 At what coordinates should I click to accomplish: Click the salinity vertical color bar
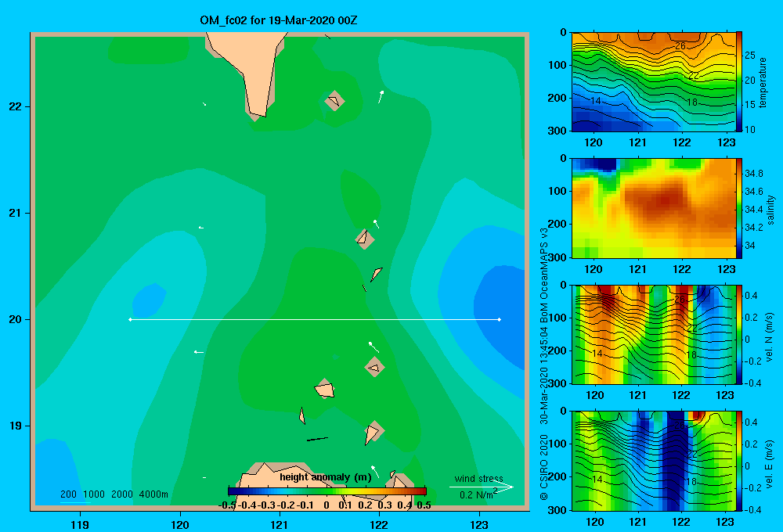coord(739,208)
